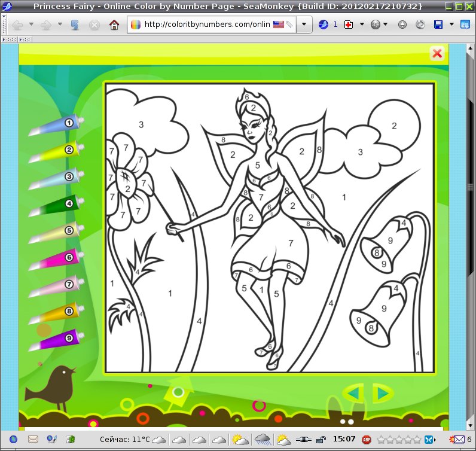The height and width of the screenshot is (451, 476).
Task: Open the mail envelope in status bar
Action: (33, 439)
